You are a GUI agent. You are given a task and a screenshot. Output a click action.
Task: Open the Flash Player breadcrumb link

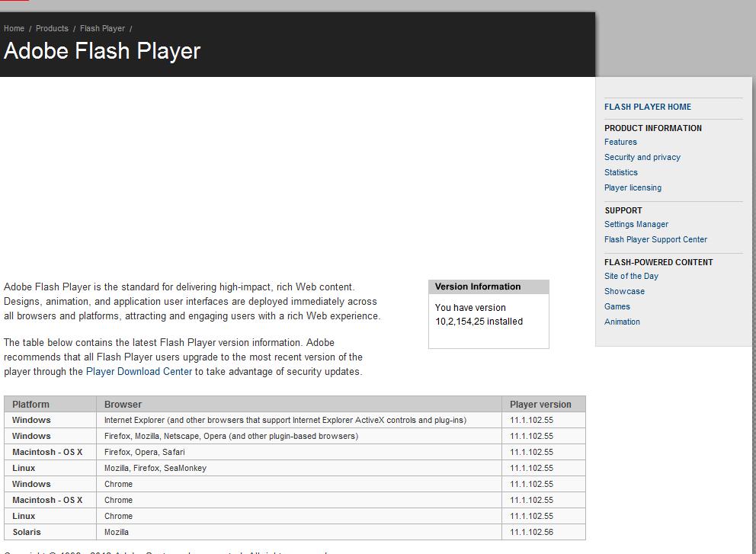(x=102, y=28)
